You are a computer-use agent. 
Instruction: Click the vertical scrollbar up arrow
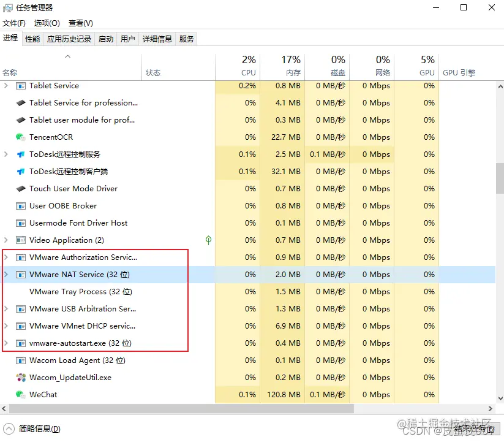tap(500, 86)
